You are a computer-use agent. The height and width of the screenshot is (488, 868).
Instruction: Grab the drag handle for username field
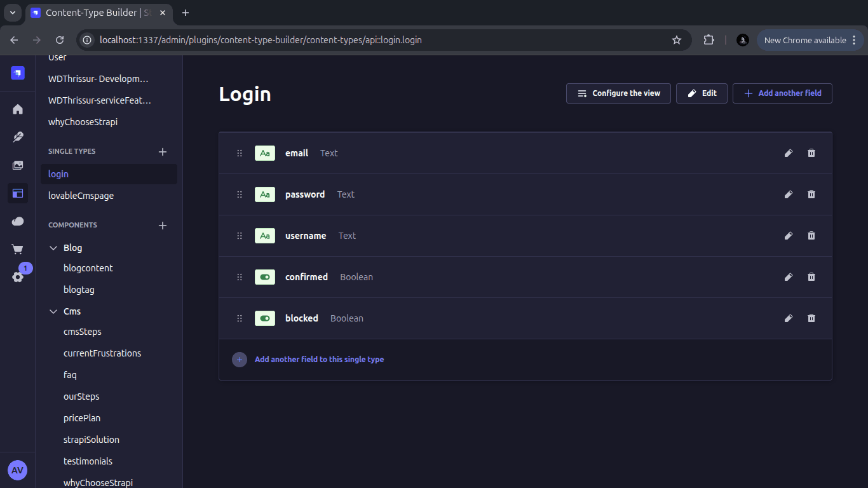pyautogui.click(x=240, y=236)
